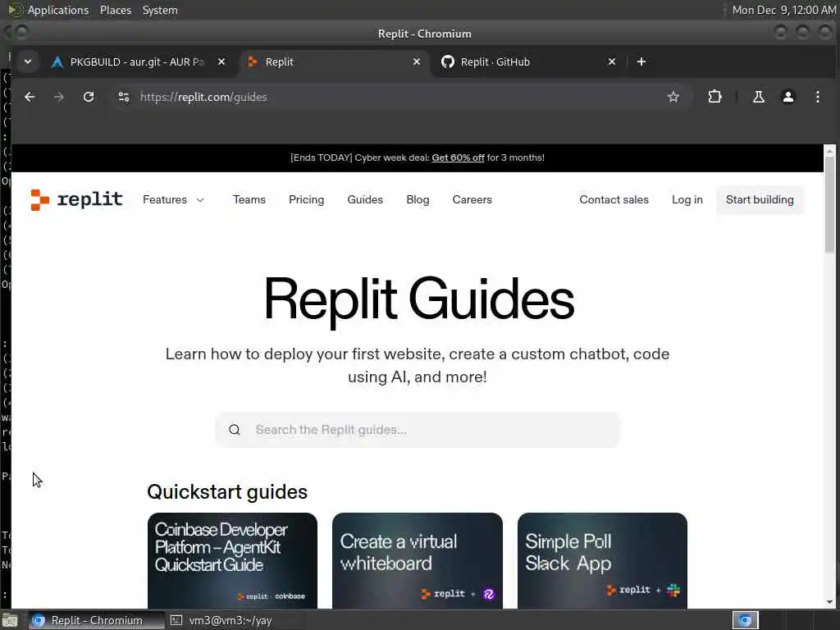Open the Chromium three-dot menu

click(818, 97)
